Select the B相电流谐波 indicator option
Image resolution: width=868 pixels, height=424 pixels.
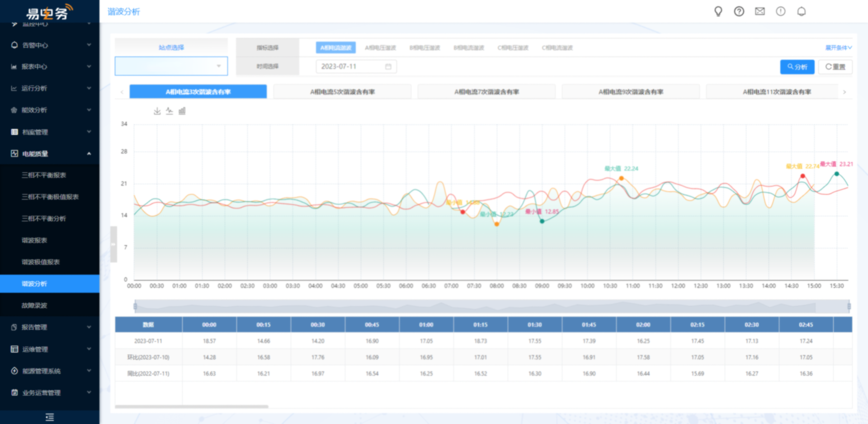(x=469, y=48)
